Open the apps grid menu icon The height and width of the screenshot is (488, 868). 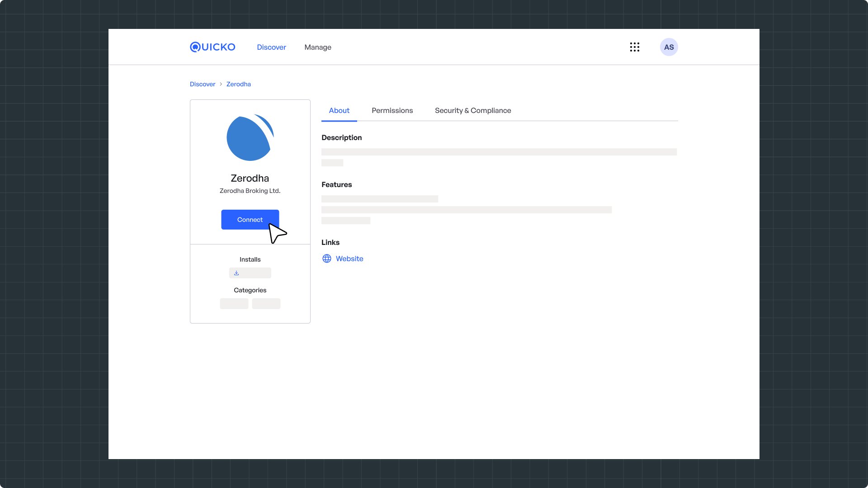click(x=635, y=47)
